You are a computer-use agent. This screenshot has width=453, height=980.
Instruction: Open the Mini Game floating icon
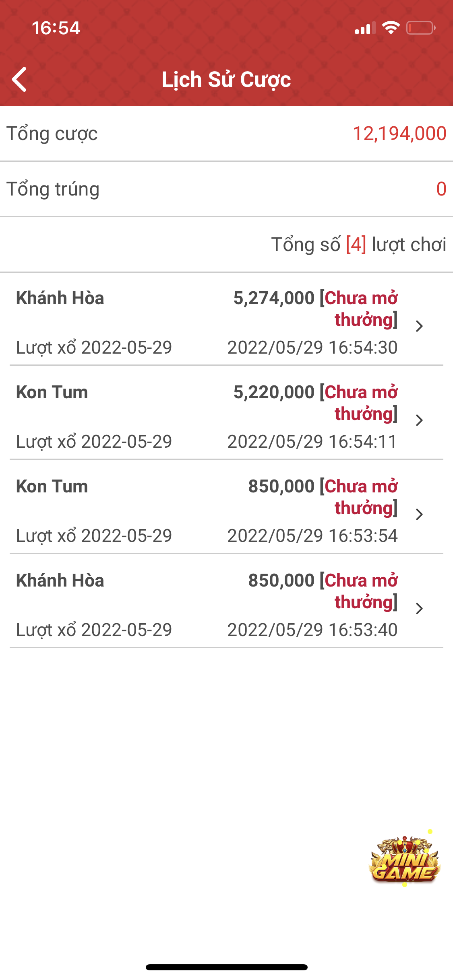point(404,859)
